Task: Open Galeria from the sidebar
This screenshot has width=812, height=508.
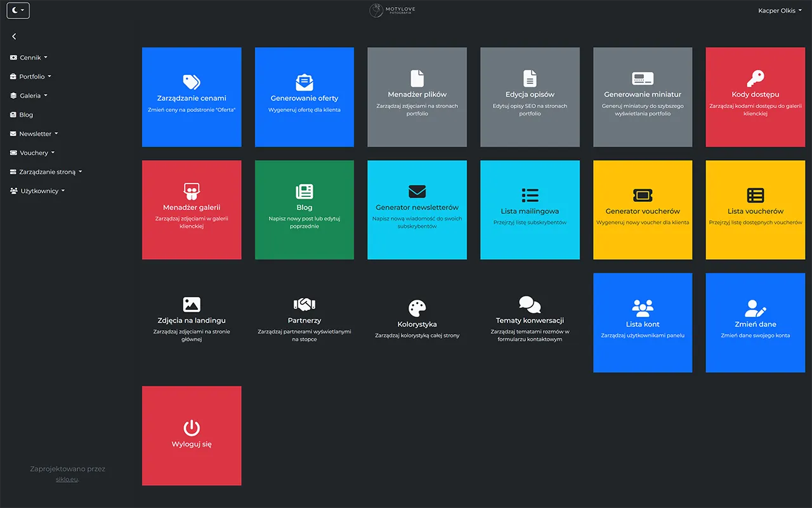Action: coord(29,95)
